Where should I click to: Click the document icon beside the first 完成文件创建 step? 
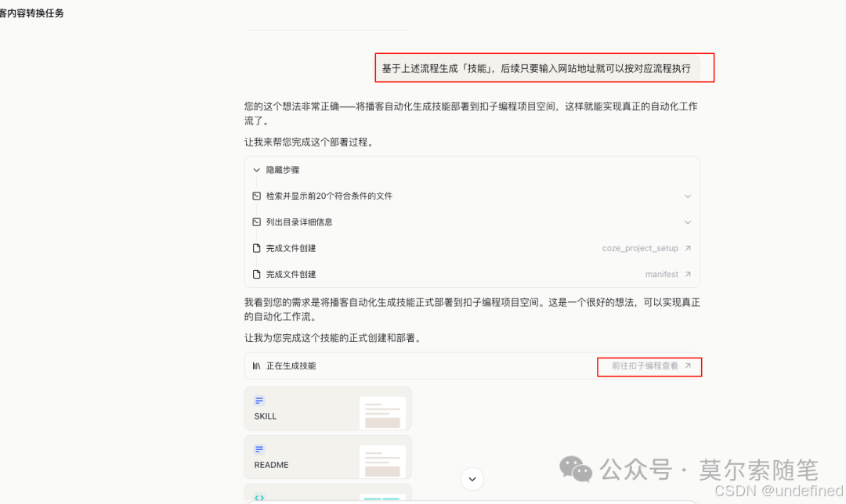256,248
